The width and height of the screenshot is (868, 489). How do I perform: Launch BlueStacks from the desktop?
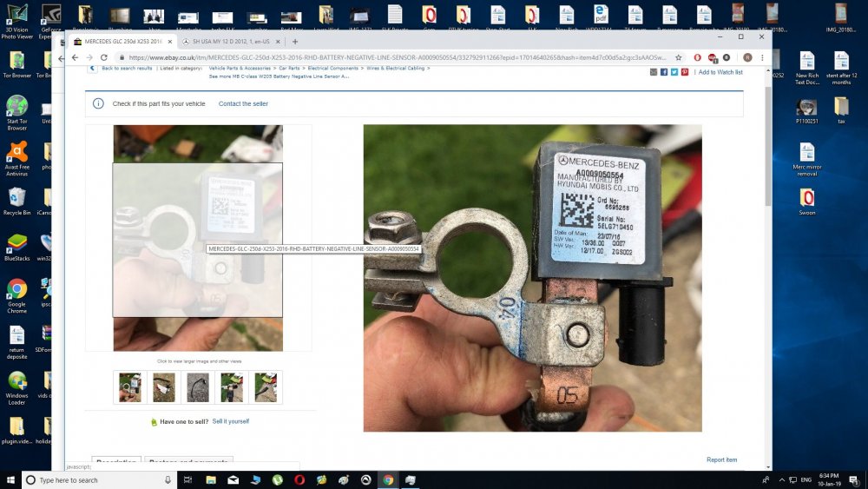(17, 247)
